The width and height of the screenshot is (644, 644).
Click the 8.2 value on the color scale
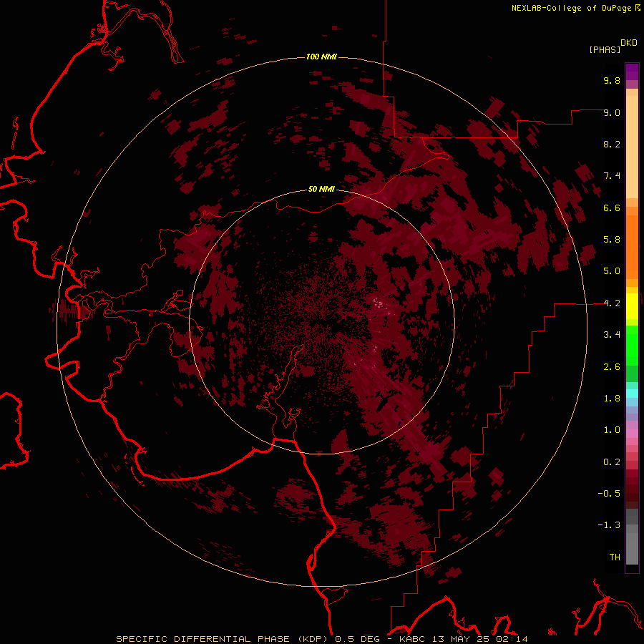612,144
